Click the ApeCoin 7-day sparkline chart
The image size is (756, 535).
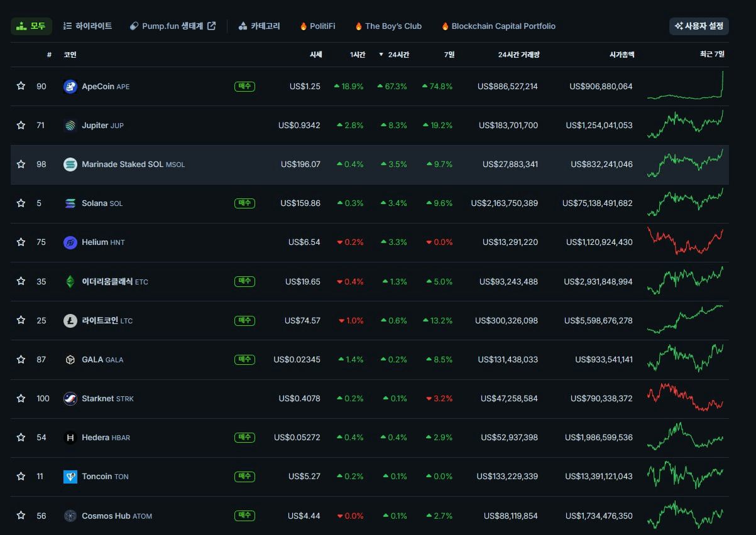(685, 86)
